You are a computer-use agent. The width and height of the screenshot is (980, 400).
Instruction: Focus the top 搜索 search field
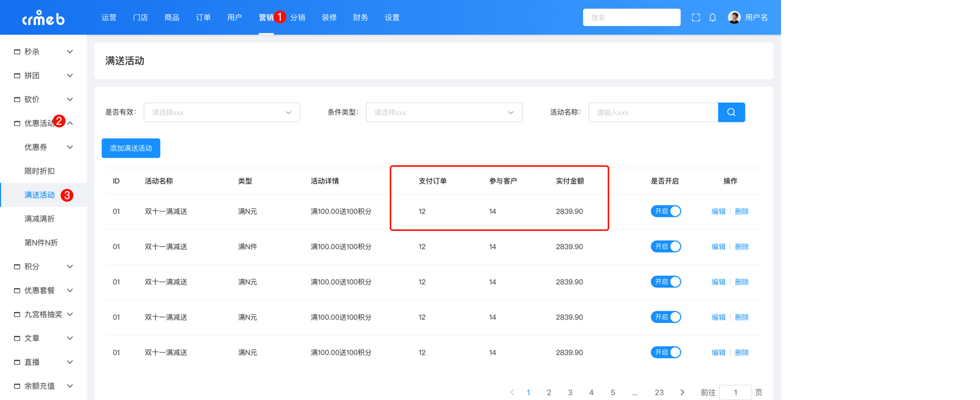click(x=632, y=17)
